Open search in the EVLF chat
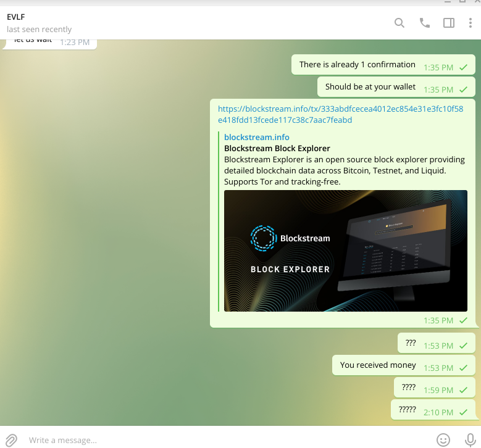Viewport: 481px width, 448px height. coord(399,23)
